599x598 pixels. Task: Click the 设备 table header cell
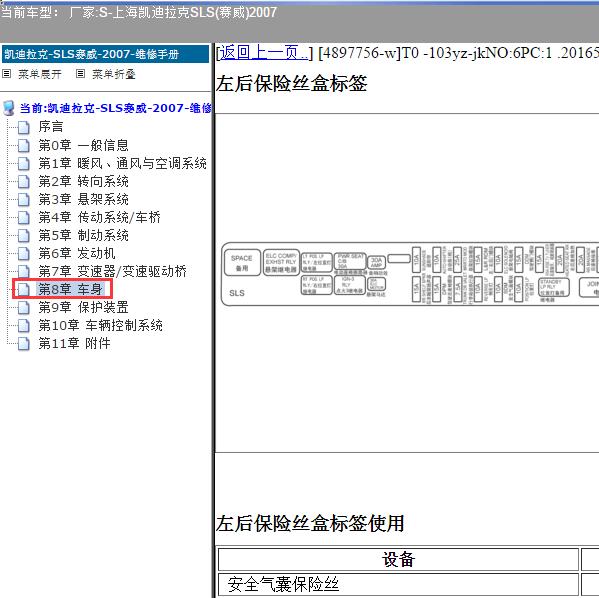coord(398,559)
